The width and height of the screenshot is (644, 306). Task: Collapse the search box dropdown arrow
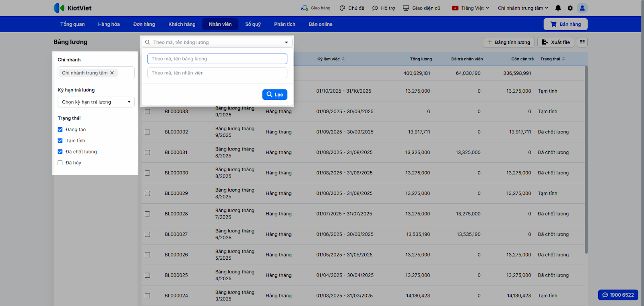[286, 42]
